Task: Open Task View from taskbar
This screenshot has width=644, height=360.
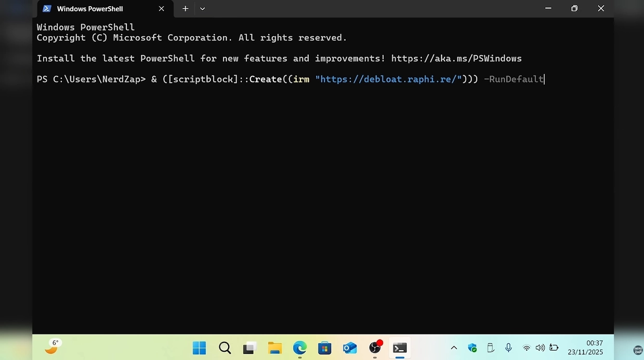Action: (x=250, y=348)
